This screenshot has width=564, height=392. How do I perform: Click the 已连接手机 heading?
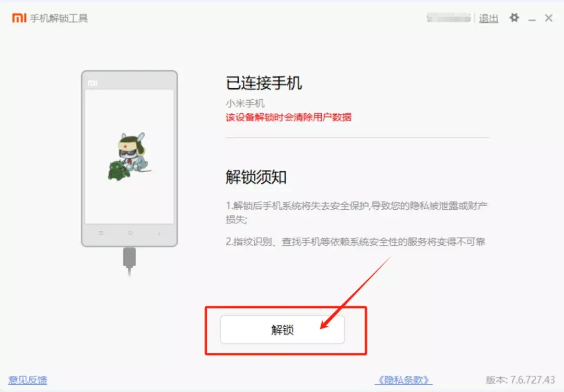pos(264,83)
